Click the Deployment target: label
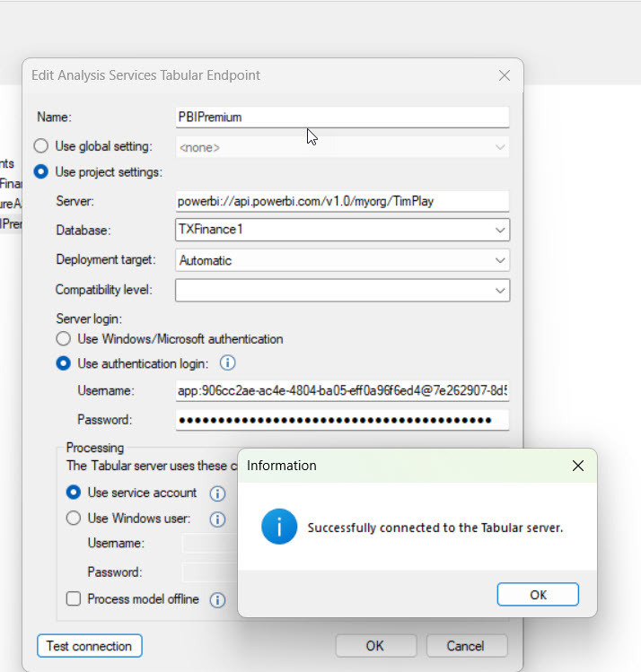This screenshot has height=672, width=641. point(105,259)
